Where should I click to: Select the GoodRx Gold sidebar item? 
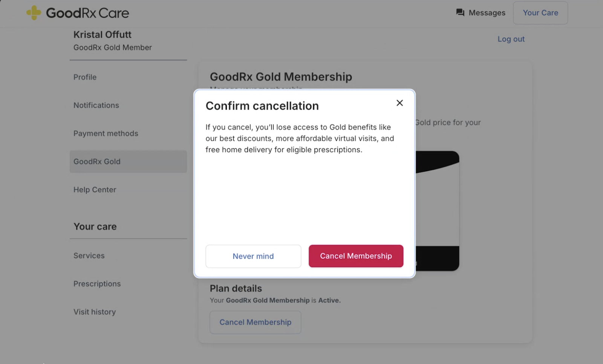pyautogui.click(x=97, y=161)
